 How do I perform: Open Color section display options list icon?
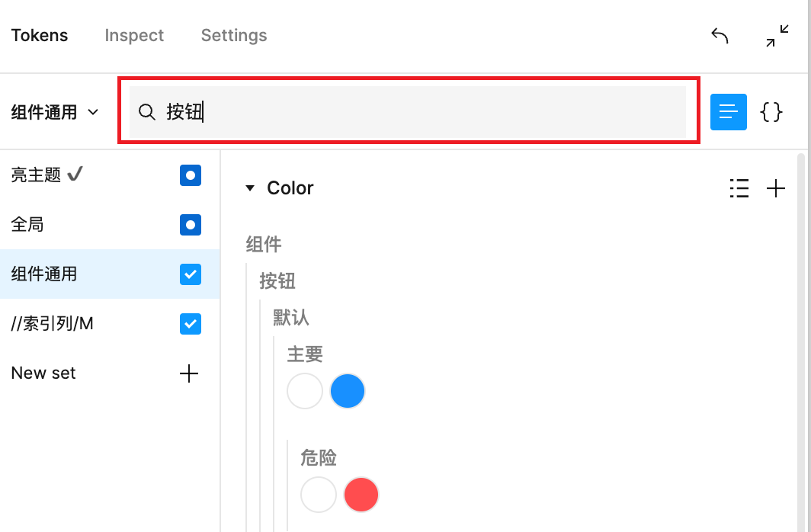tap(739, 188)
